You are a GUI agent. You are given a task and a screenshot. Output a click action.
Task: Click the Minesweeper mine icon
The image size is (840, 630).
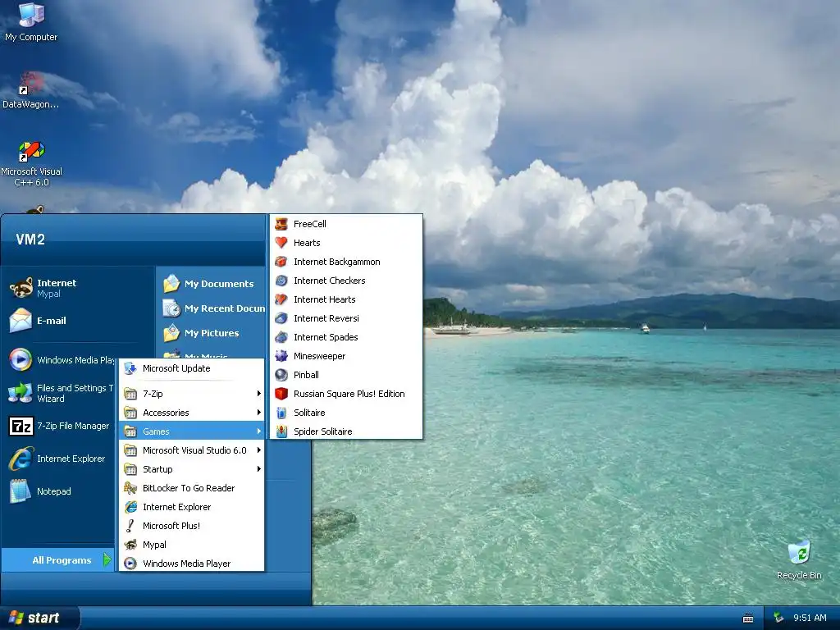(x=281, y=356)
